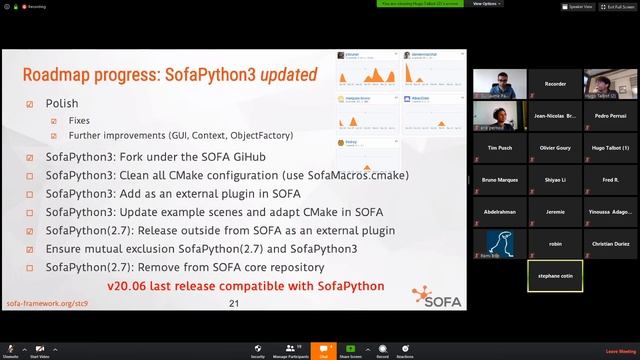The height and width of the screenshot is (360, 640).
Task: Open audio options arrow beside Unmute
Action: coord(24,349)
